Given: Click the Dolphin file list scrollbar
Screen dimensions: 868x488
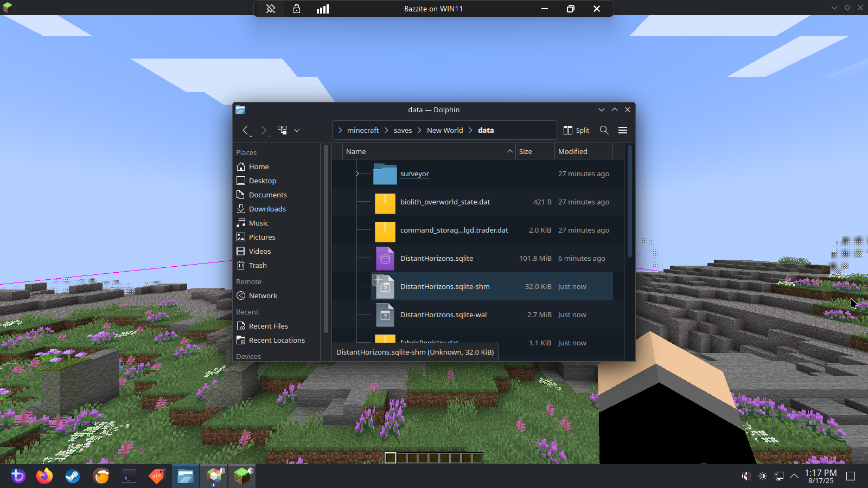Looking at the screenshot, I should (629, 201).
